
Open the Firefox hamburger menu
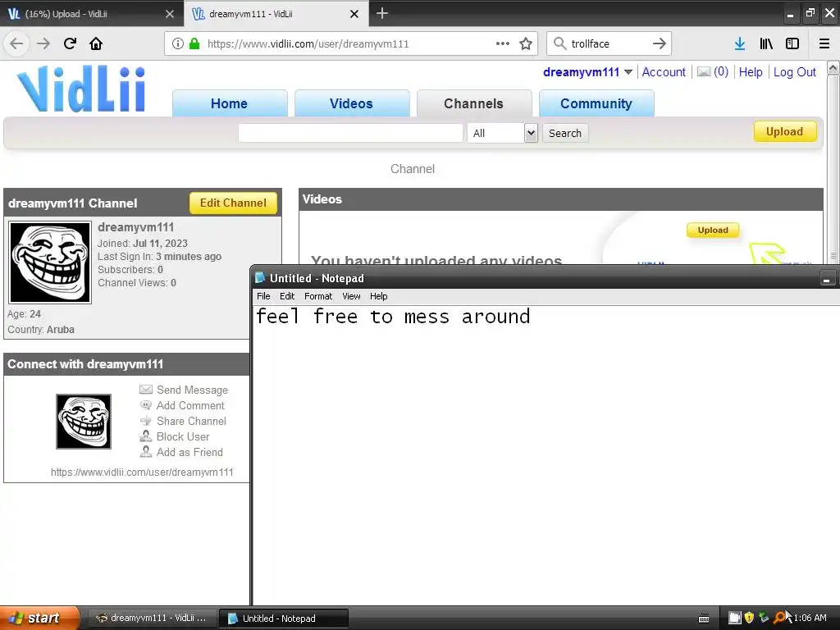point(824,43)
